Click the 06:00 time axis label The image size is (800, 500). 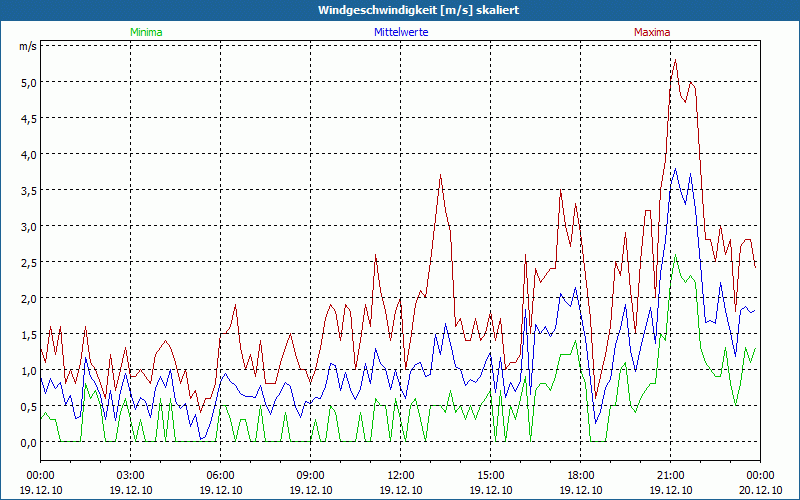[x=220, y=476]
